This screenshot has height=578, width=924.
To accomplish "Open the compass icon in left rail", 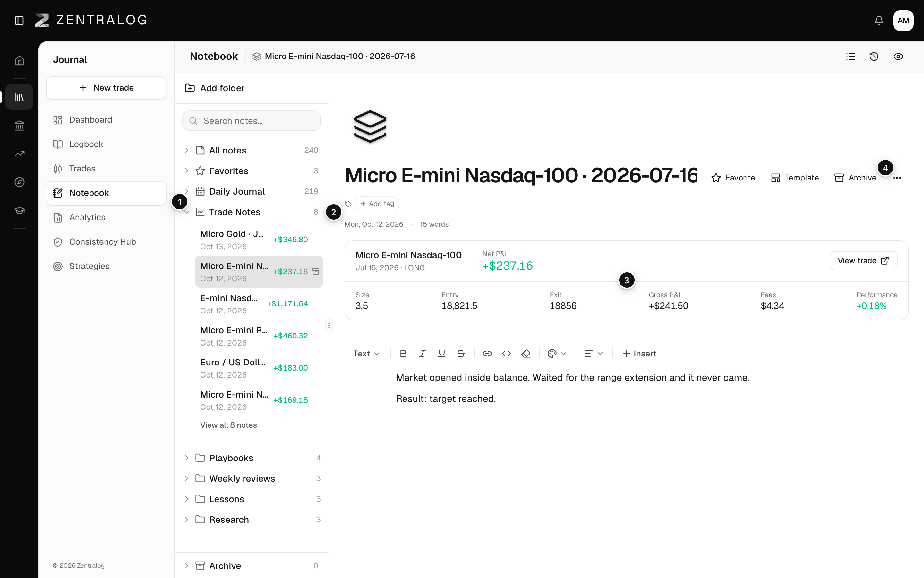I will click(20, 182).
